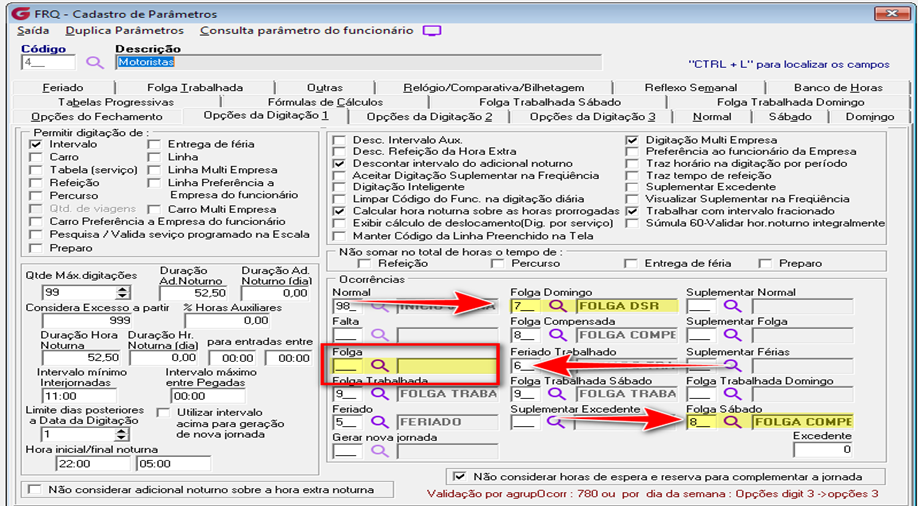Viewport: 918px width, 506px height.
Task: Click the % Horas Auxiliares field
Action: click(227, 321)
